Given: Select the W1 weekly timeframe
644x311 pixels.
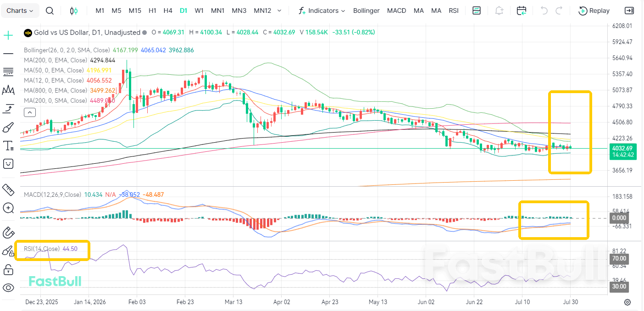Looking at the screenshot, I should (x=199, y=11).
